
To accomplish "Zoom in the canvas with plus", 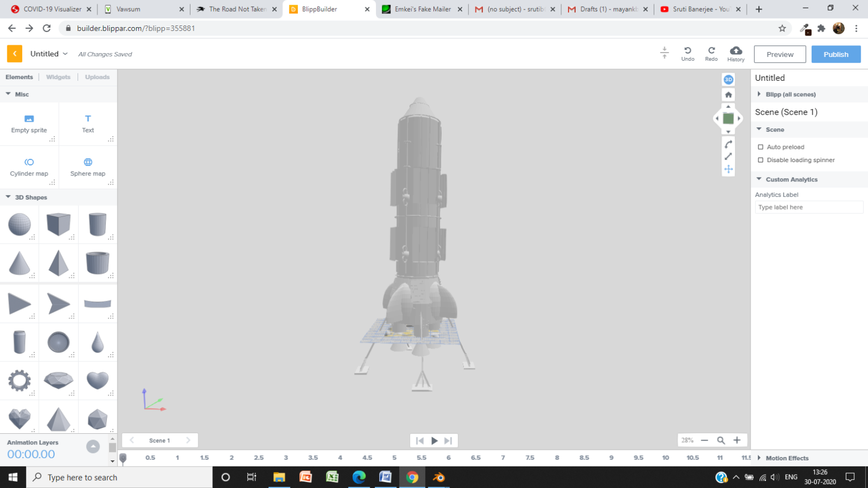I will click(737, 440).
